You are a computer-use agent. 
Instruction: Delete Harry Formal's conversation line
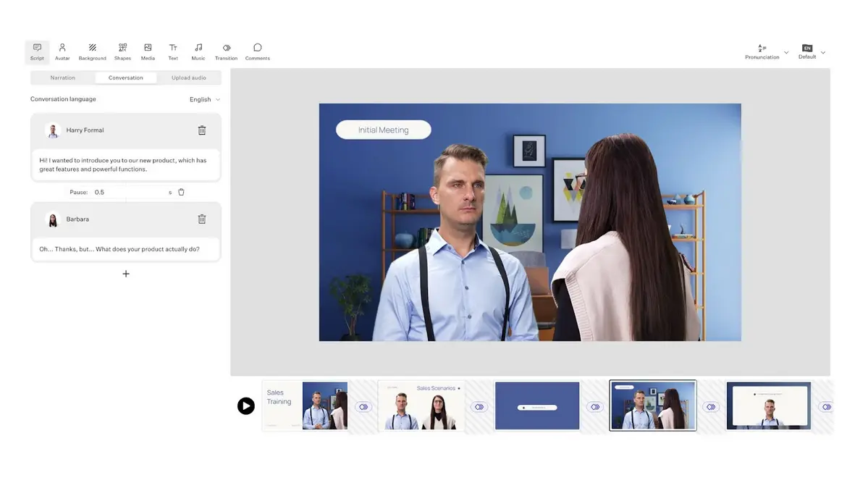point(202,130)
